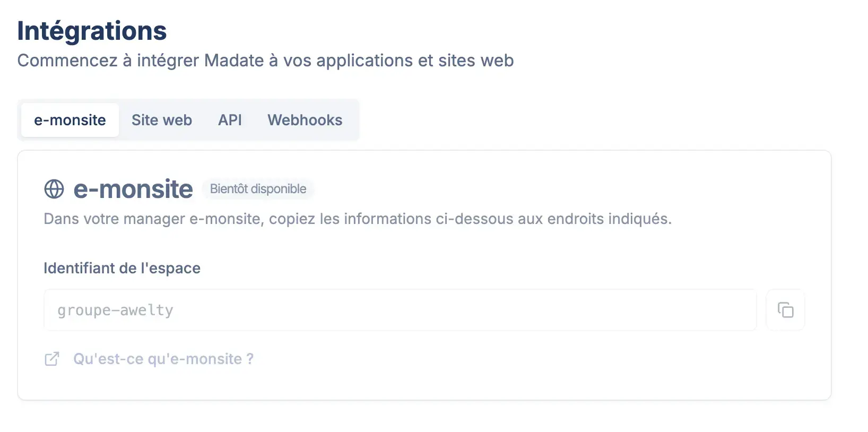Image resolution: width=868 pixels, height=432 pixels.
Task: Click the Intégrations page title
Action: coord(92,31)
